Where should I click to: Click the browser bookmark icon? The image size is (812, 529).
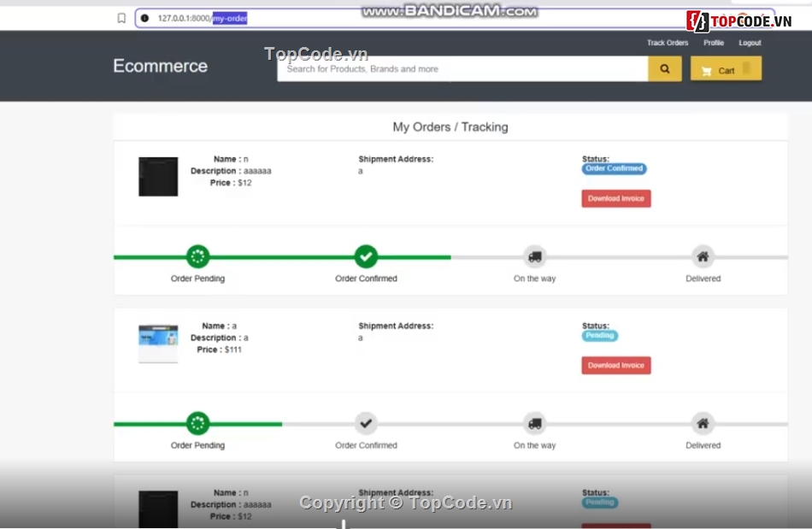pyautogui.click(x=121, y=18)
